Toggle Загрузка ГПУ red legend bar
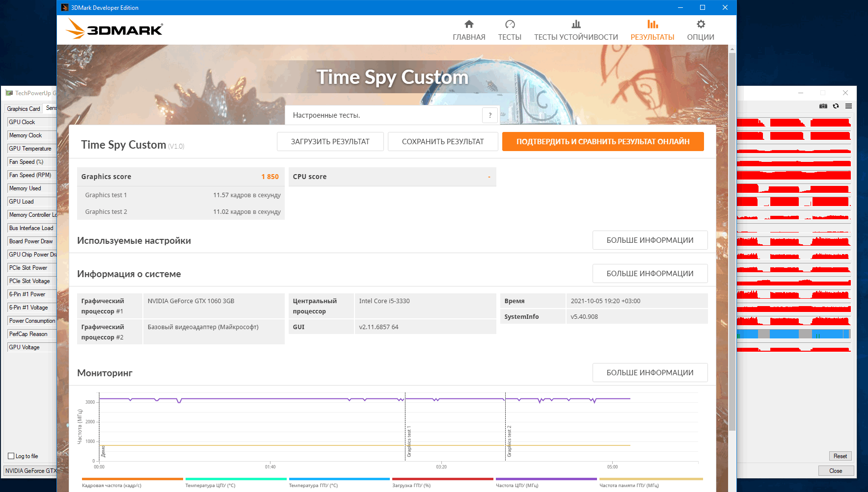The image size is (868, 492). pyautogui.click(x=443, y=479)
